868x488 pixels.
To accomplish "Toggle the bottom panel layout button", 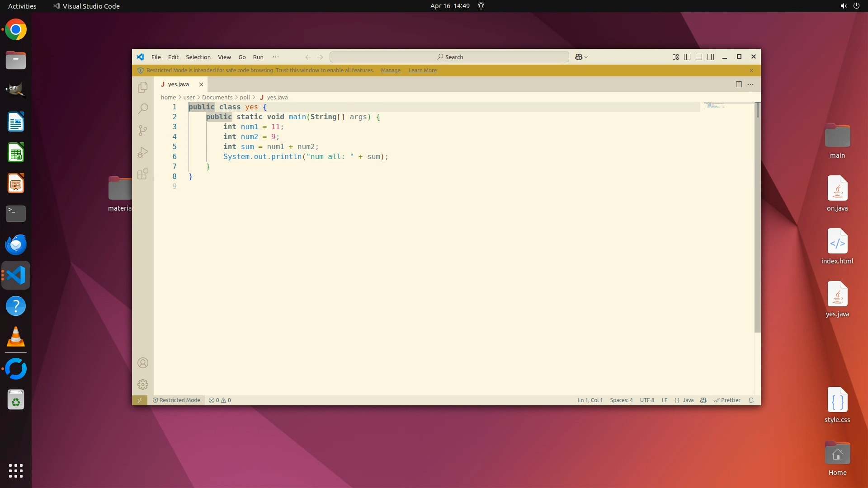I will click(699, 57).
